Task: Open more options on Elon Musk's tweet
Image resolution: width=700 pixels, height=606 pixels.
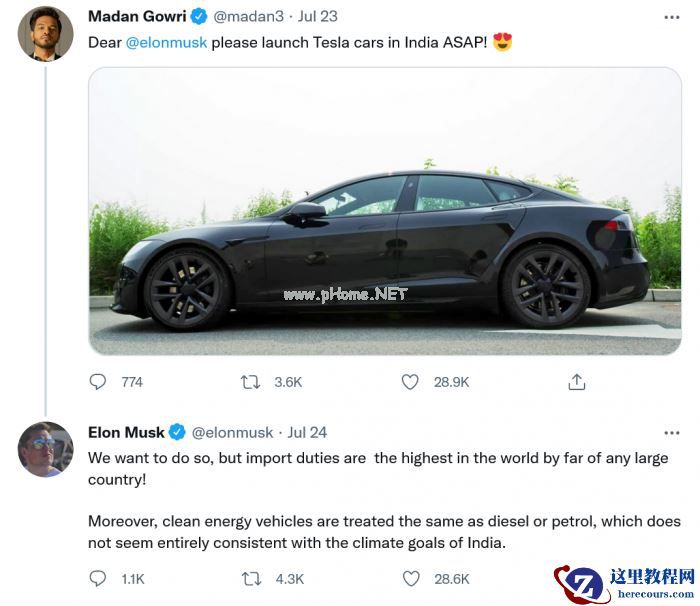Action: coord(672,433)
